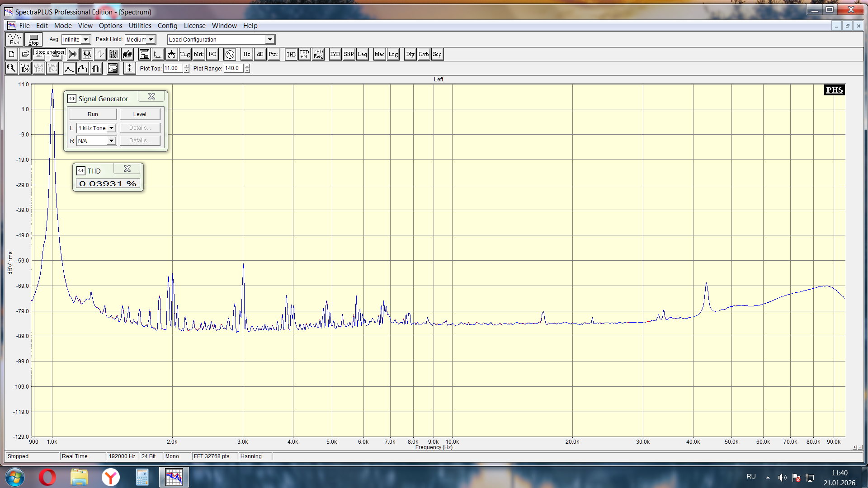Click the Zoom In 2X icon
Screen dimensions: 868x488
pyautogui.click(x=25, y=68)
